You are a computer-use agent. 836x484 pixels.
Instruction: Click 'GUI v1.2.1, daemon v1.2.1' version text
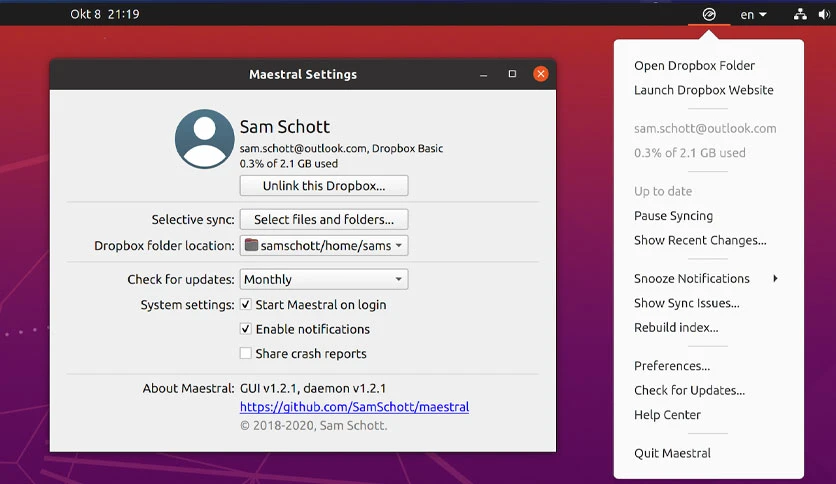313,389
